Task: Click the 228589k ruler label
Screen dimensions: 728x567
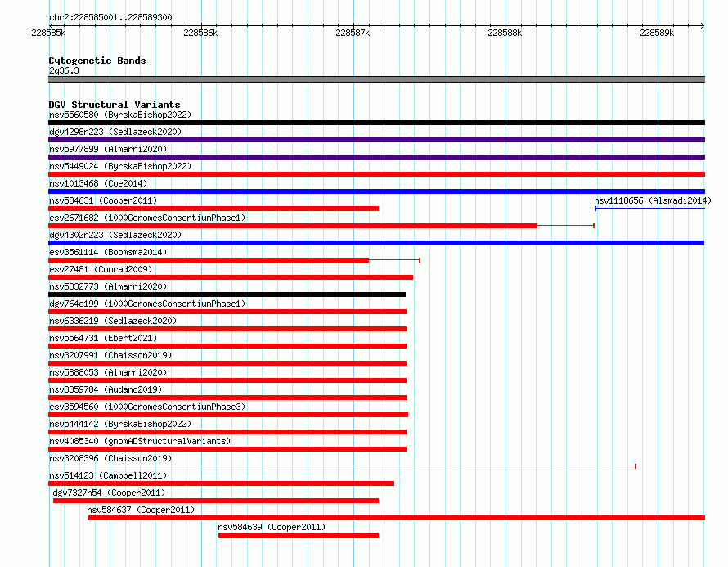Action: coord(657,33)
